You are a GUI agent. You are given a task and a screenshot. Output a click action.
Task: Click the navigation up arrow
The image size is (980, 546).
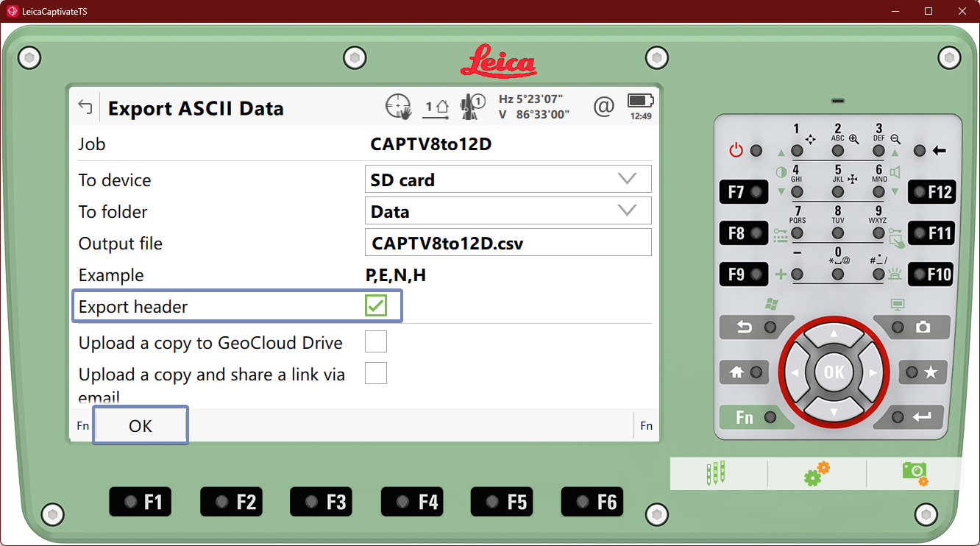[x=834, y=335]
